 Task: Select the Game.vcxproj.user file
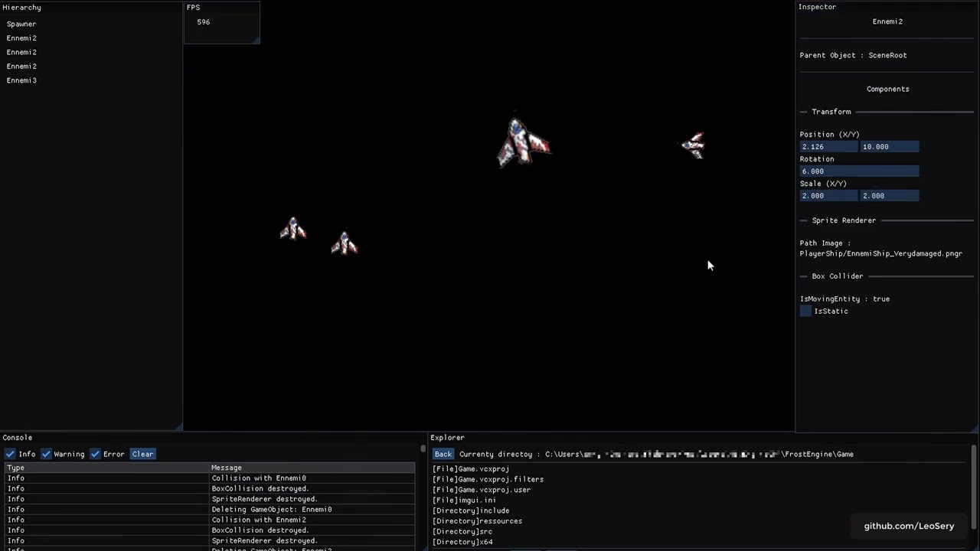click(x=482, y=490)
